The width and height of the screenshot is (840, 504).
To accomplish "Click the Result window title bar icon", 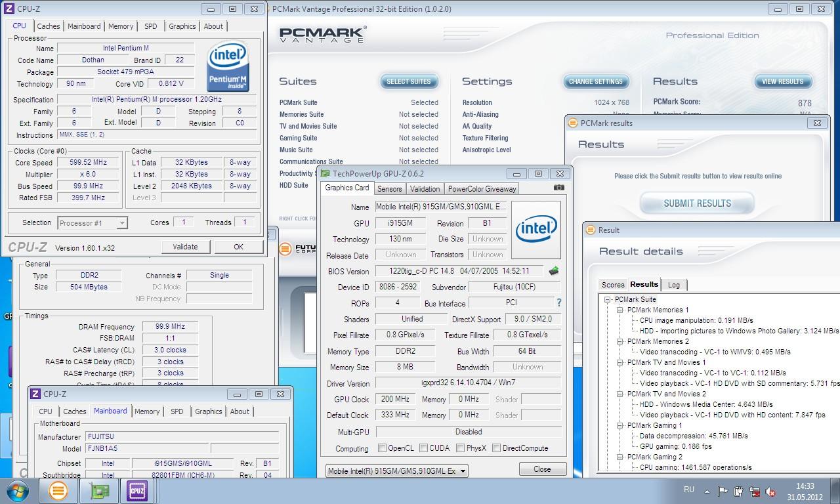I will tap(591, 230).
